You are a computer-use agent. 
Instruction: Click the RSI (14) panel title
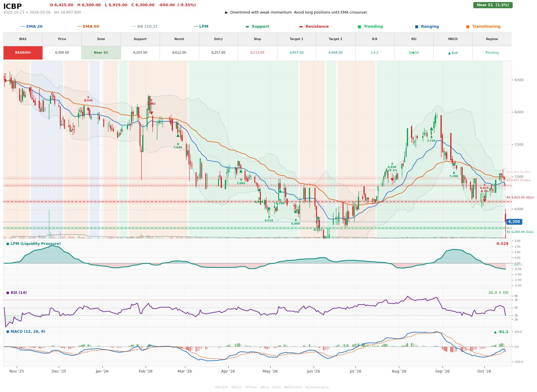(x=17, y=293)
